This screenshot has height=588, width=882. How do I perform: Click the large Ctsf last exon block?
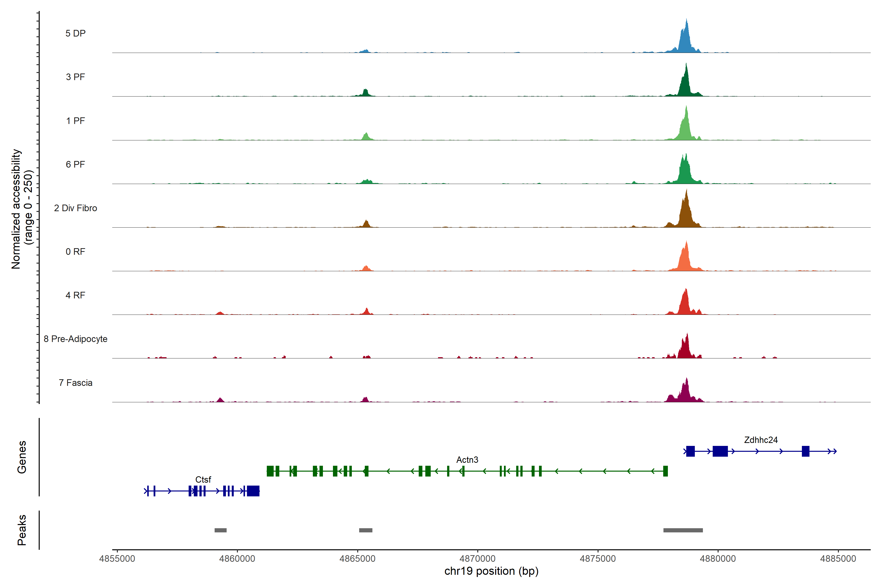(x=253, y=491)
